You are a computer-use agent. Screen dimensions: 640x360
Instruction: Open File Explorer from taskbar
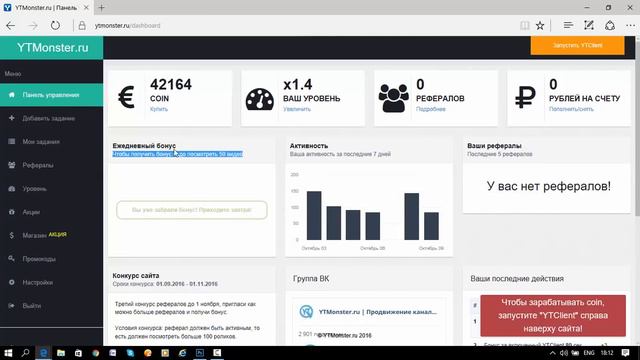[x=61, y=353]
